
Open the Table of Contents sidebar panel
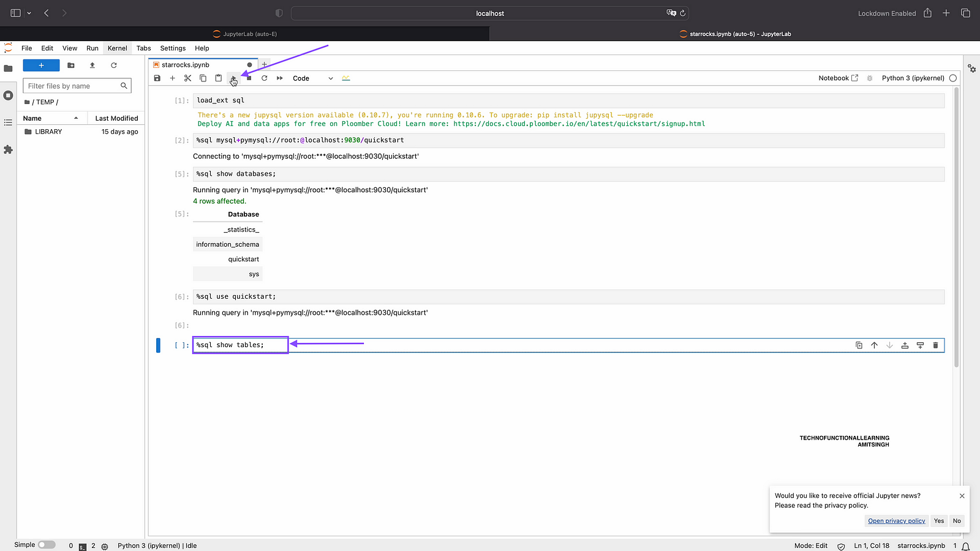tap(8, 122)
